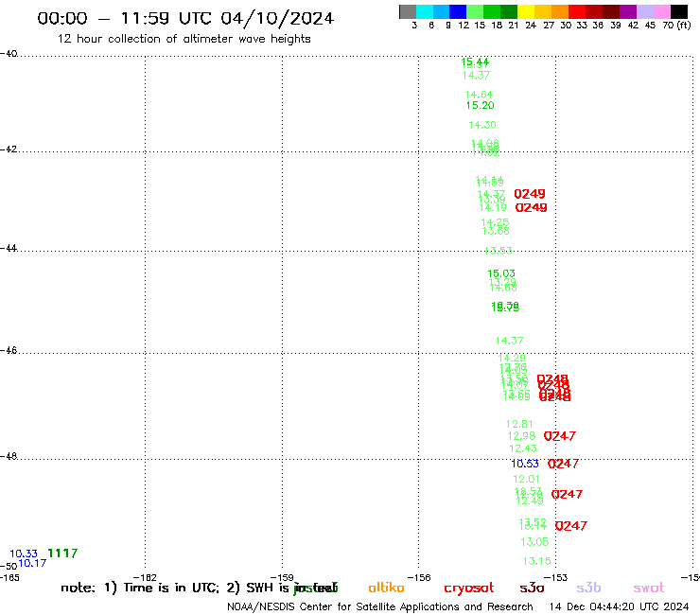Pick the pink swatch in the color scale

(x=661, y=11)
